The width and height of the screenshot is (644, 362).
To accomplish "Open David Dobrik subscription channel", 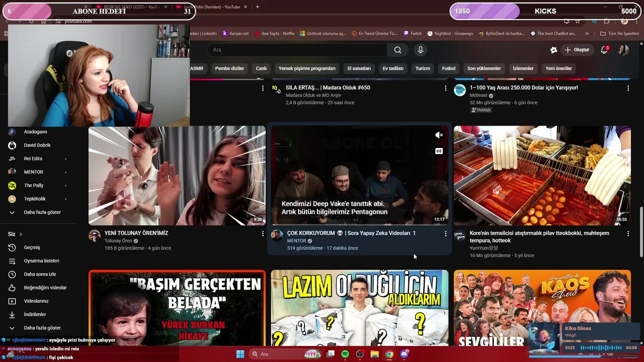I will (x=38, y=145).
